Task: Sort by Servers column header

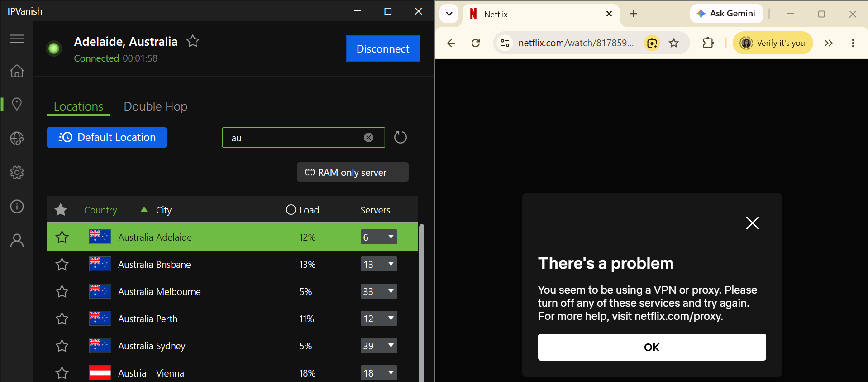Action: 375,210
